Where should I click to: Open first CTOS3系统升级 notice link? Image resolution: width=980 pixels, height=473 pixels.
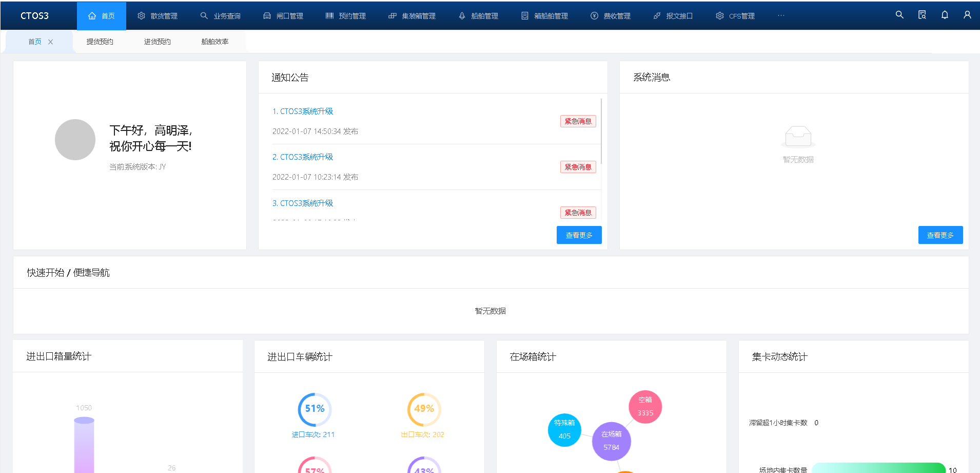[303, 111]
